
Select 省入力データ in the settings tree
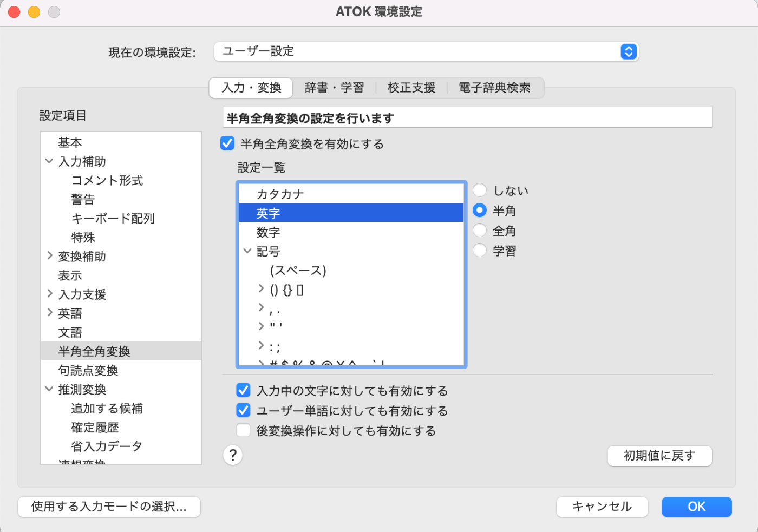tap(121, 446)
